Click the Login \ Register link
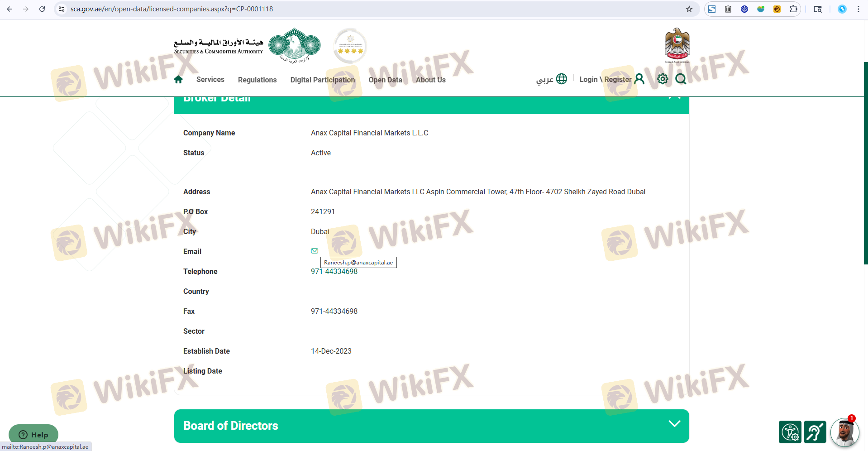This screenshot has height=451, width=868. [605, 80]
